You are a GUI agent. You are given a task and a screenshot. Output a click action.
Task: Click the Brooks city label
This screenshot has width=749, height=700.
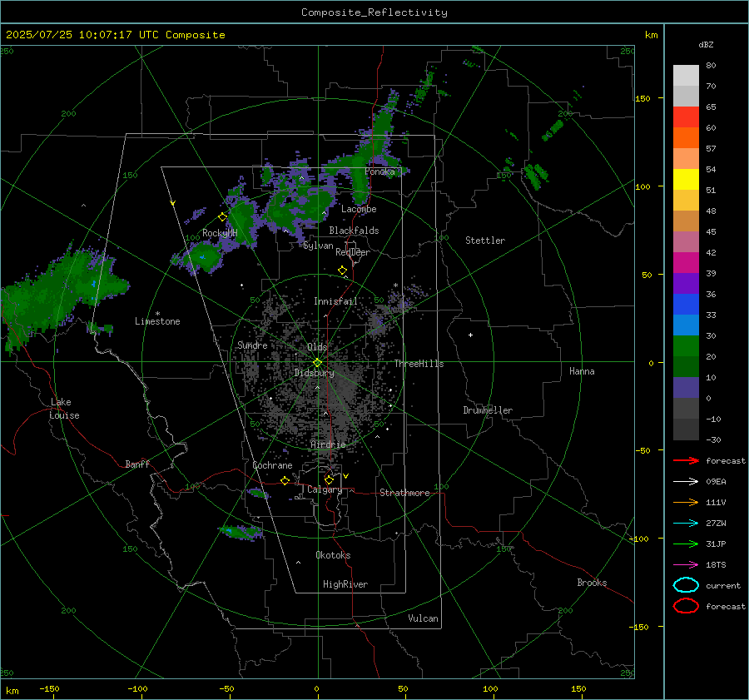click(x=592, y=583)
